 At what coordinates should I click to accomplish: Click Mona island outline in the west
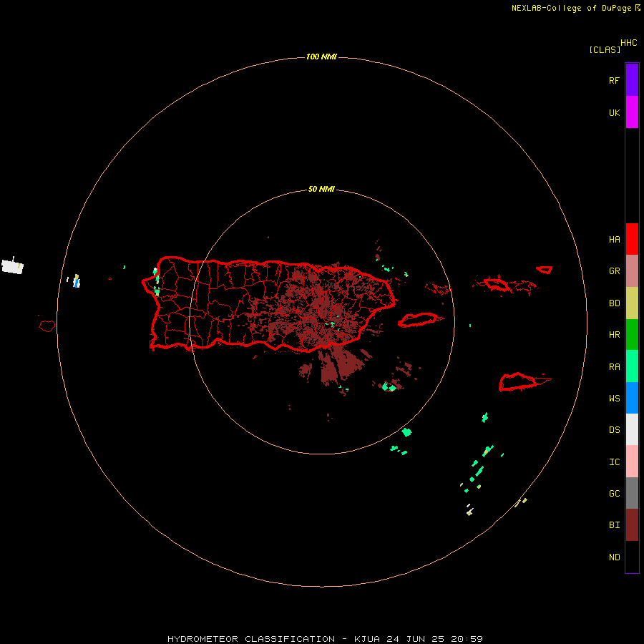(x=47, y=326)
